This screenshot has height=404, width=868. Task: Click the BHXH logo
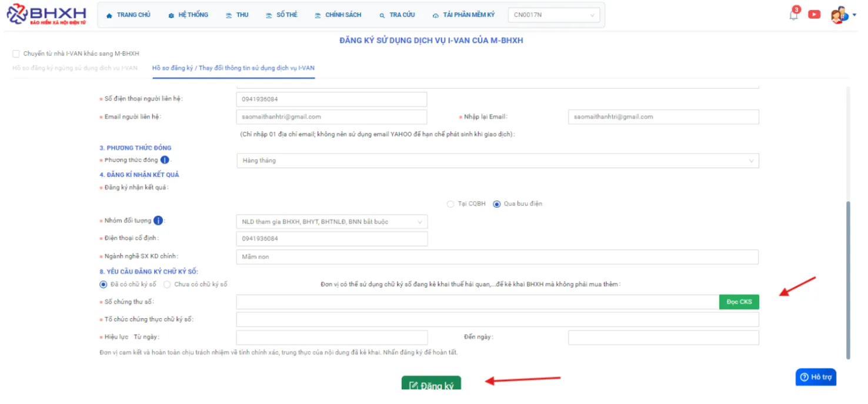(x=46, y=15)
